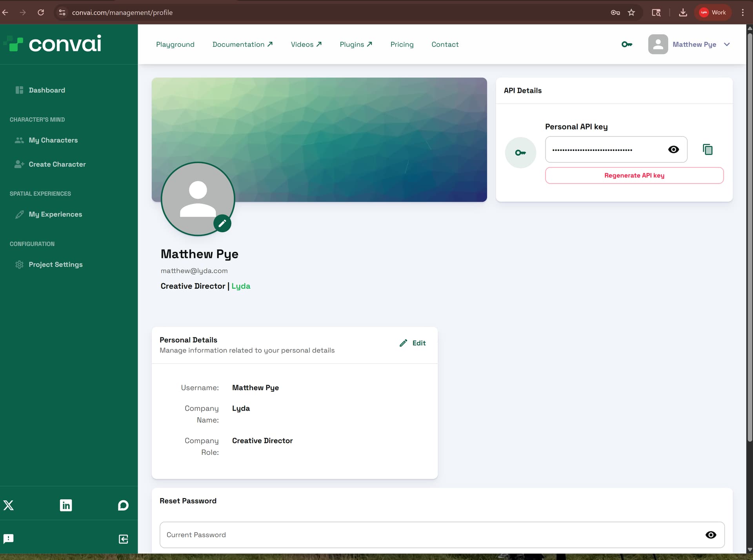This screenshot has width=753, height=560.
Task: Click the logout icon in sidebar
Action: [x=123, y=539]
